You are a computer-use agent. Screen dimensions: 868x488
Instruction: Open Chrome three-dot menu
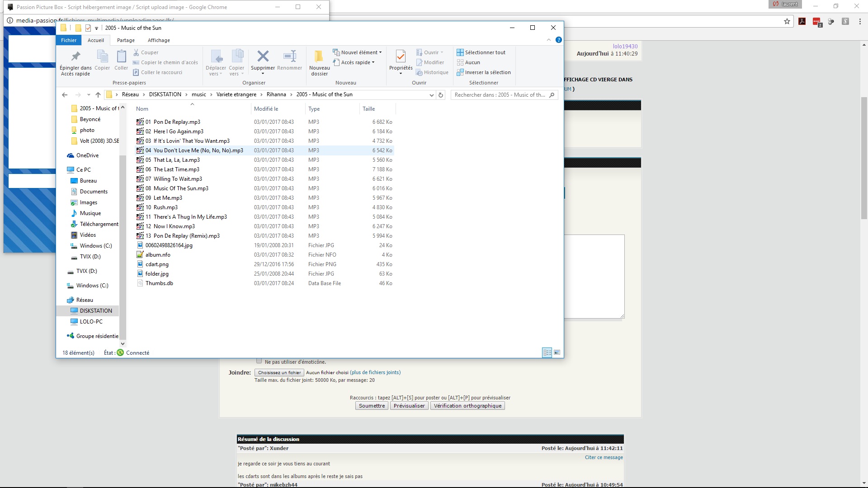860,21
